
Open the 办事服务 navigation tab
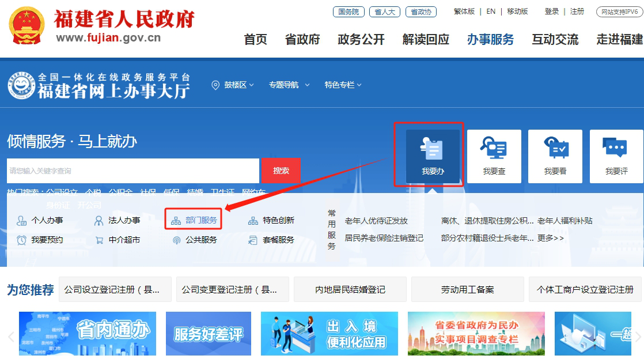(x=490, y=39)
